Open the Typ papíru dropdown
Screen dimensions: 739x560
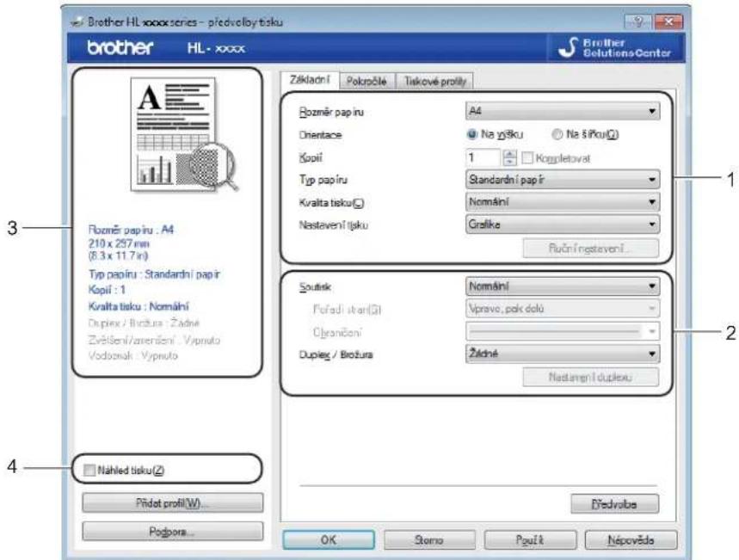[x=563, y=180]
